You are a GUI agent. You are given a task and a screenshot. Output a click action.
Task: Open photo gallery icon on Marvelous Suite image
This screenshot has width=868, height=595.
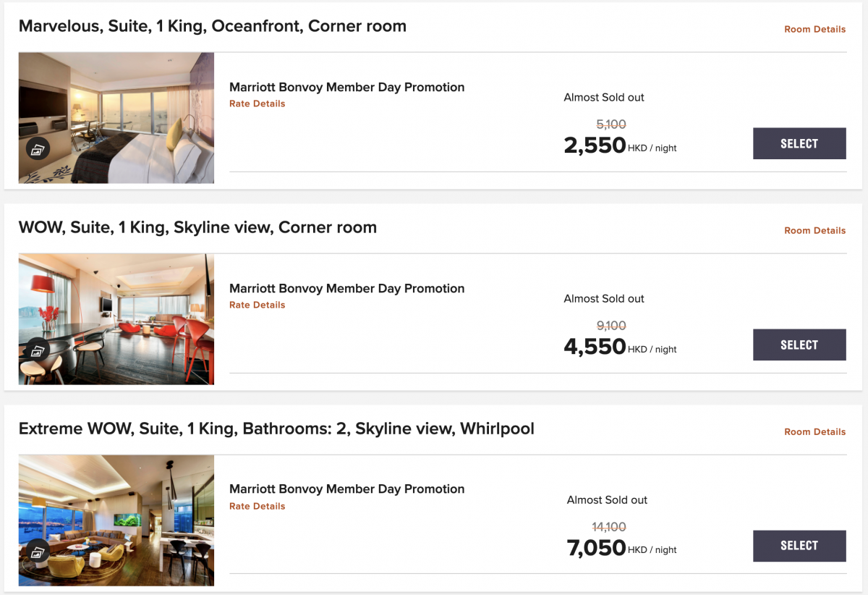click(38, 150)
